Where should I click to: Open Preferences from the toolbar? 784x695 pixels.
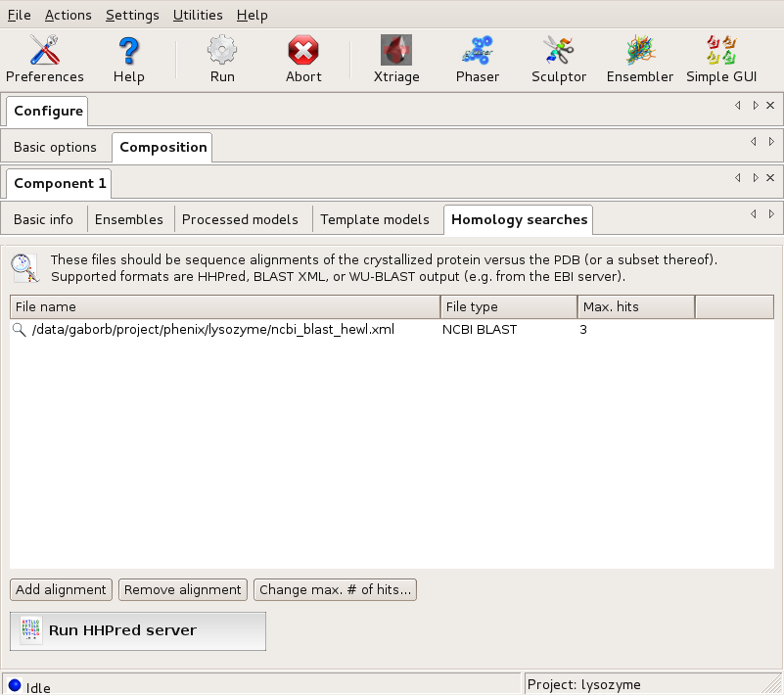point(45,59)
